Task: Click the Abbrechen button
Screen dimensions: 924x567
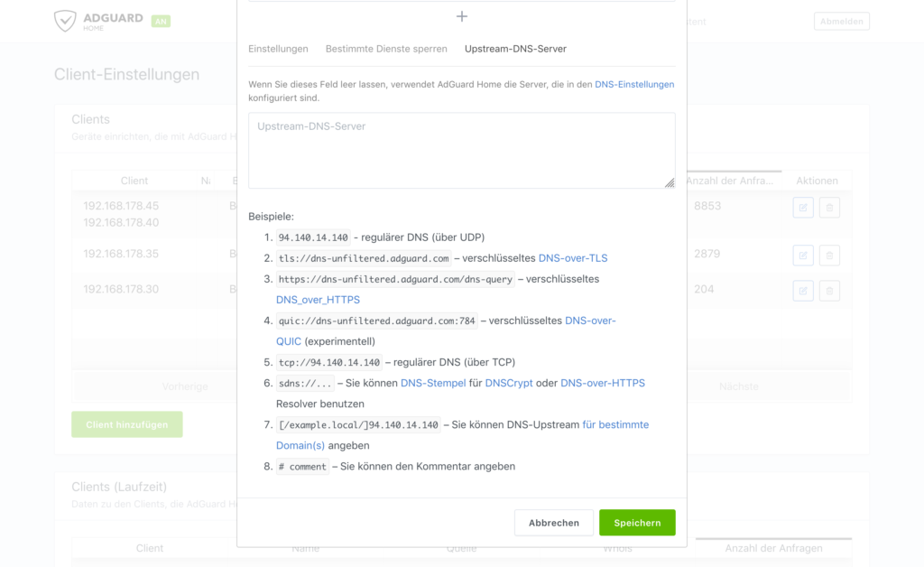Action: [553, 523]
